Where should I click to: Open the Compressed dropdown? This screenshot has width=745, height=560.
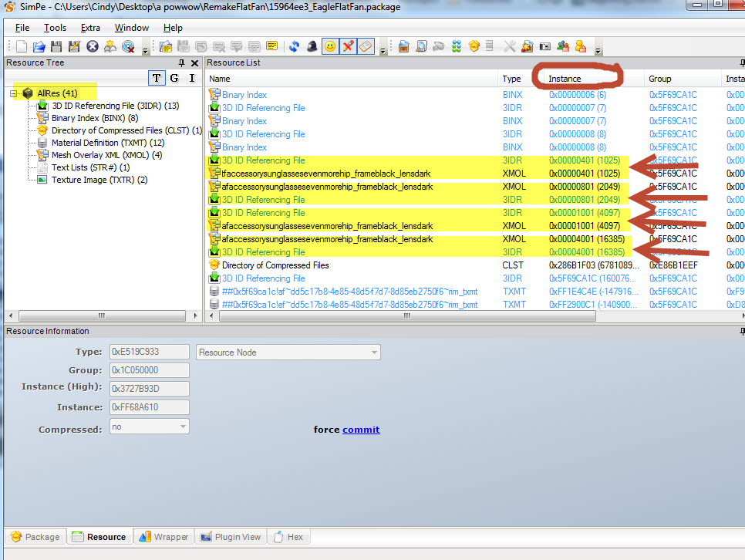[183, 427]
